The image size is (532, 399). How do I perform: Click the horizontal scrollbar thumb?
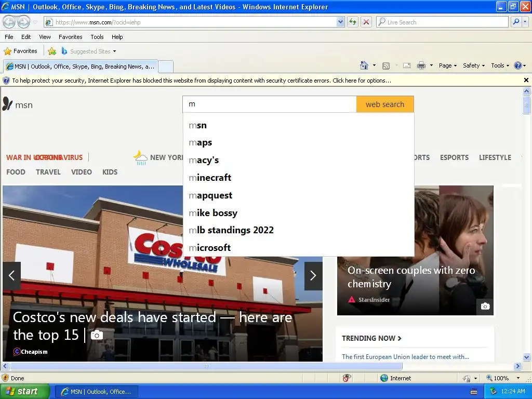[206, 366]
